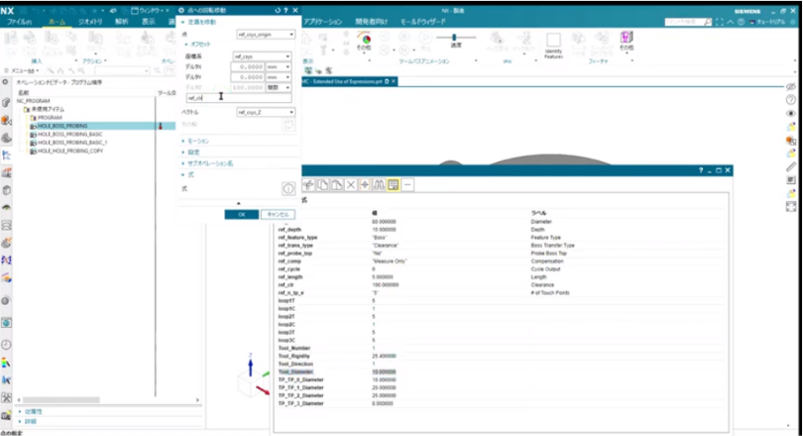Open the clock history icon in left sidebar
This screenshot has width=803, height=436.
pyautogui.click(x=6, y=345)
